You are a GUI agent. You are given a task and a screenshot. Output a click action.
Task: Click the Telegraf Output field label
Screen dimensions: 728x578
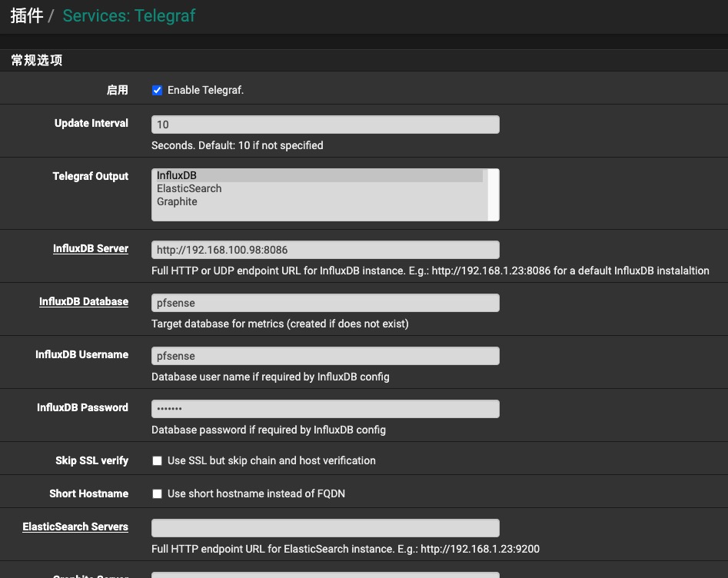coord(90,177)
